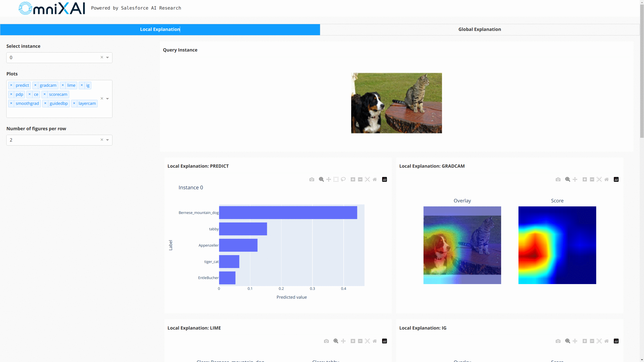The image size is (644, 362).
Task: Click the query instance dog and cat image
Action: coord(396,103)
